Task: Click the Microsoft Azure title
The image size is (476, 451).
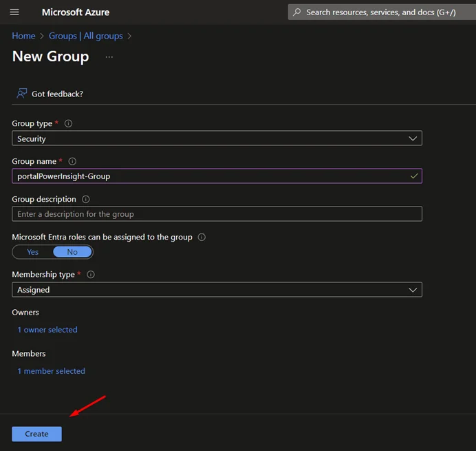Action: 76,12
